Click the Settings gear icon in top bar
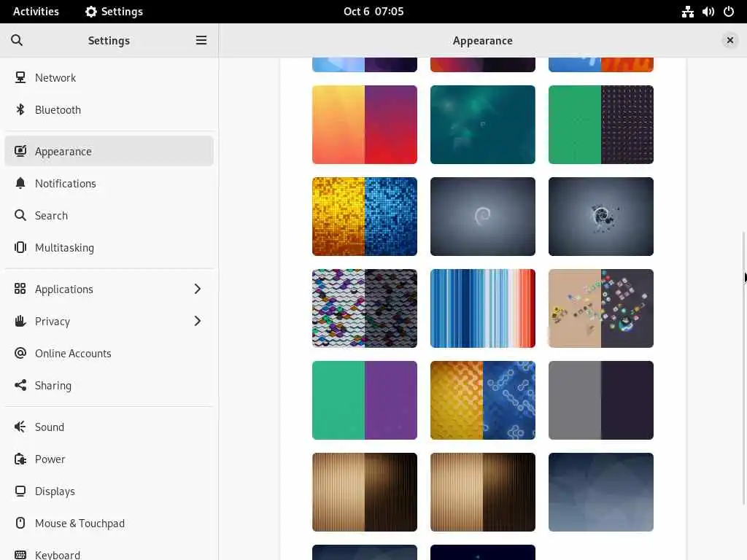Screen dimensions: 747x560 90,12
